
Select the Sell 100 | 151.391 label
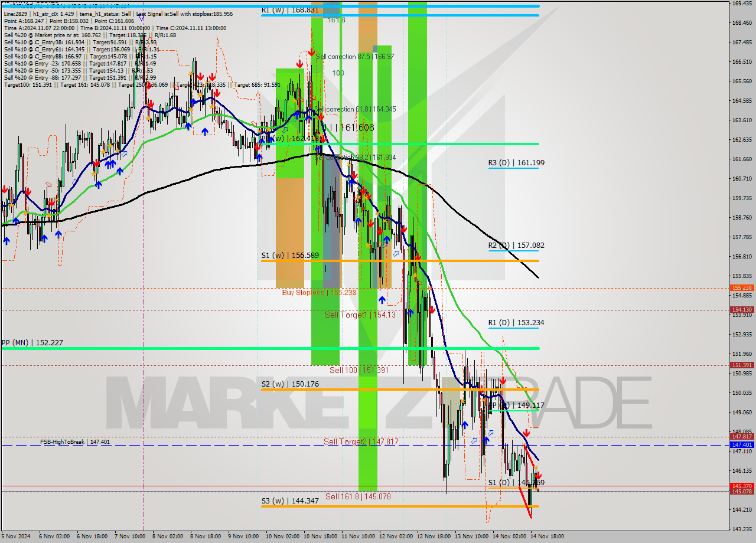point(359,370)
